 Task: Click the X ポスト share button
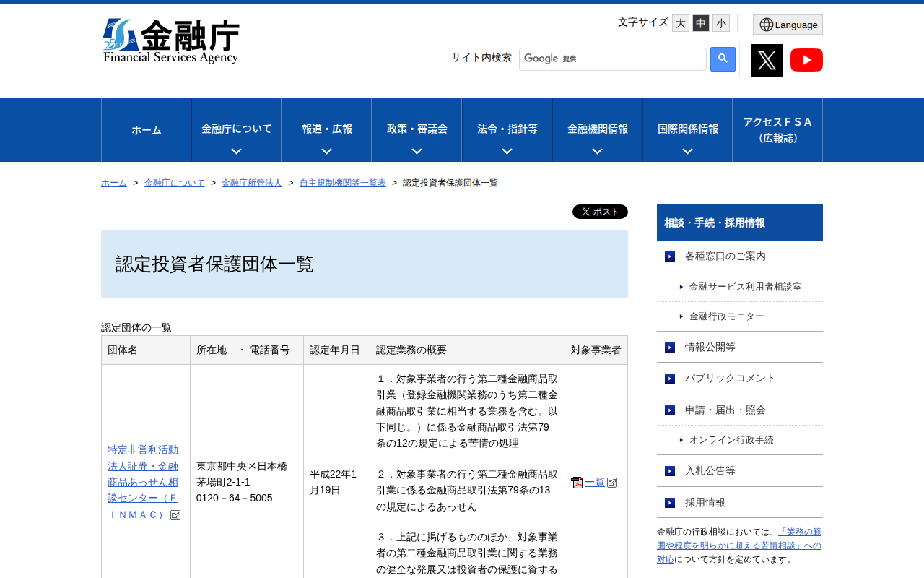click(600, 212)
